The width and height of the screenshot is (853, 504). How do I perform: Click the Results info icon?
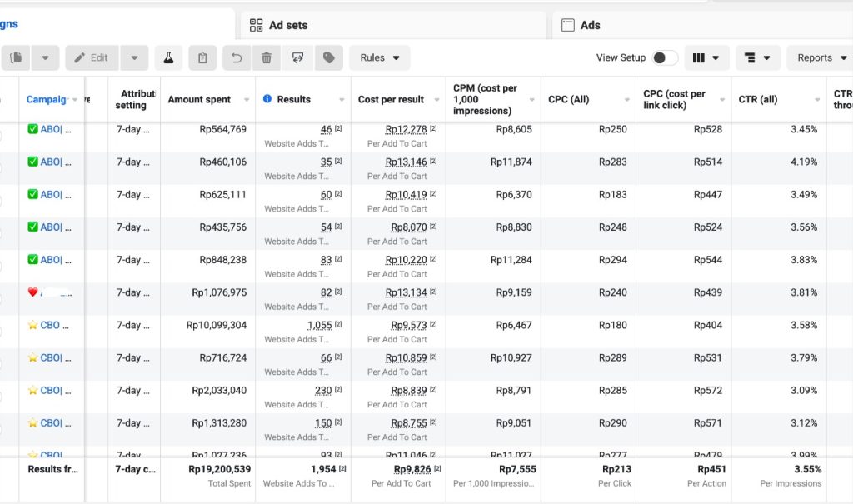267,99
